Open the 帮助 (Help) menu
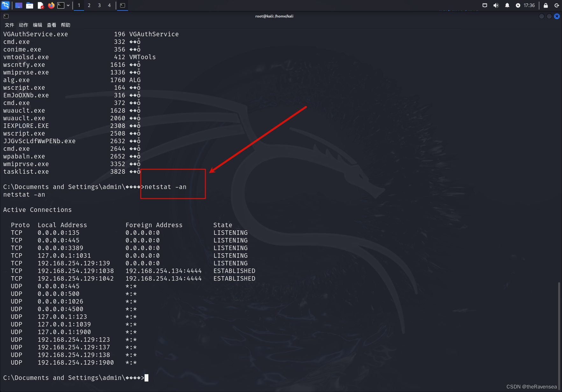The height and width of the screenshot is (392, 562). pyautogui.click(x=65, y=25)
